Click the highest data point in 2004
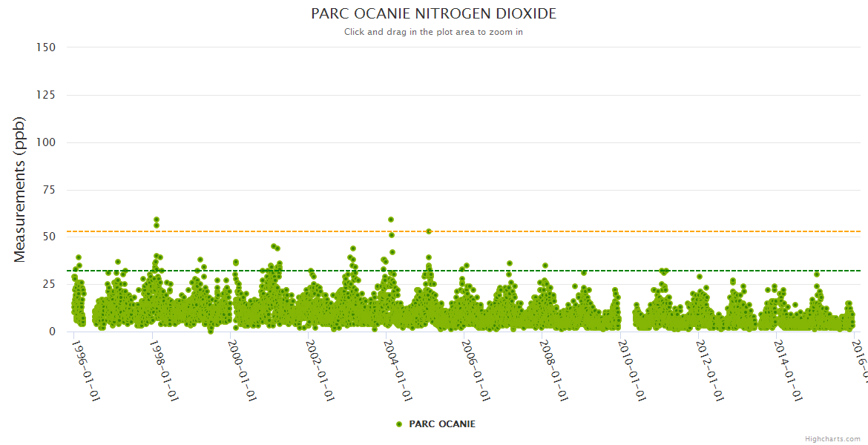This screenshot has height=445, width=868. coord(391,220)
